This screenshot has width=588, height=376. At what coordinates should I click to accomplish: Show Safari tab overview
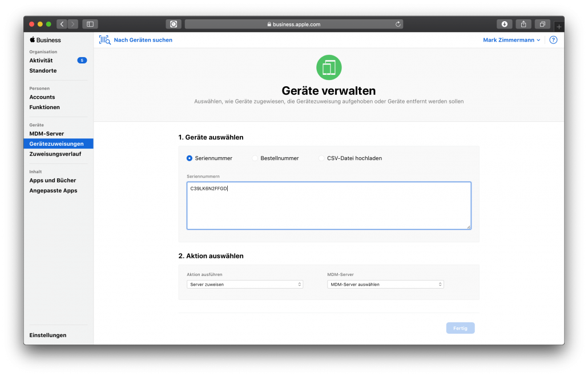[x=542, y=24]
